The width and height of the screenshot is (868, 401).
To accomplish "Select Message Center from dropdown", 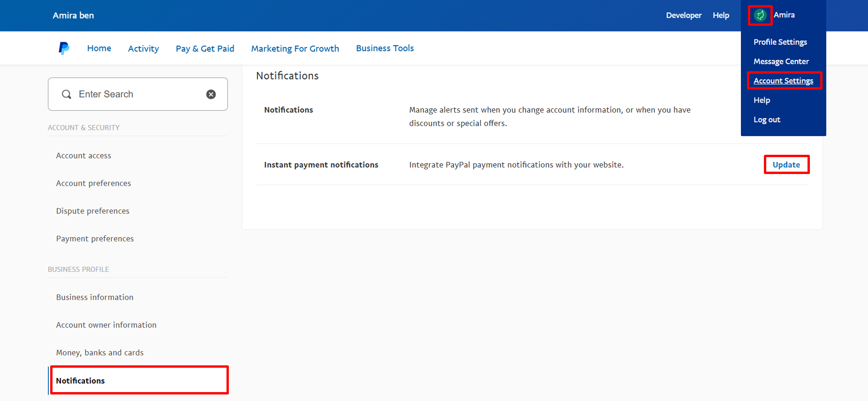I will [781, 61].
